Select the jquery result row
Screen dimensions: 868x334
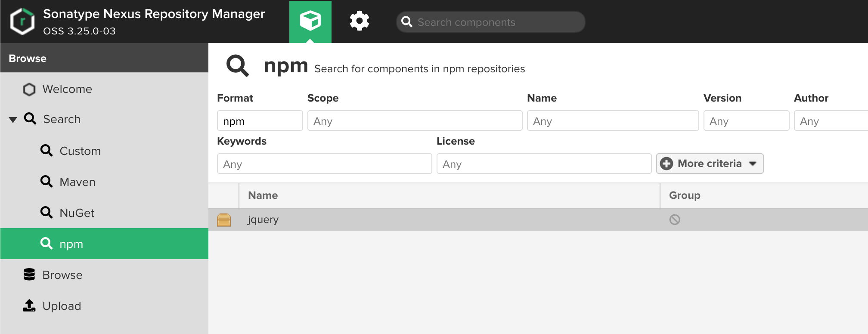pyautogui.click(x=538, y=220)
